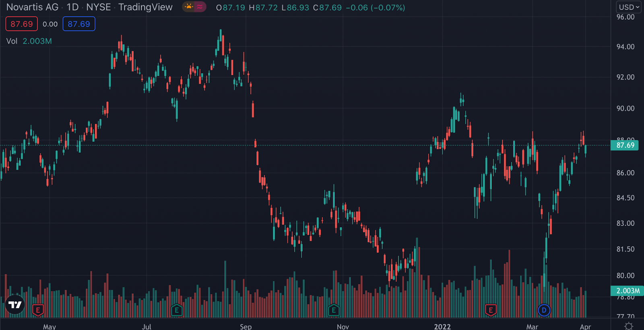
Task: Click the 83.00 price axis label
Action: [x=625, y=223]
